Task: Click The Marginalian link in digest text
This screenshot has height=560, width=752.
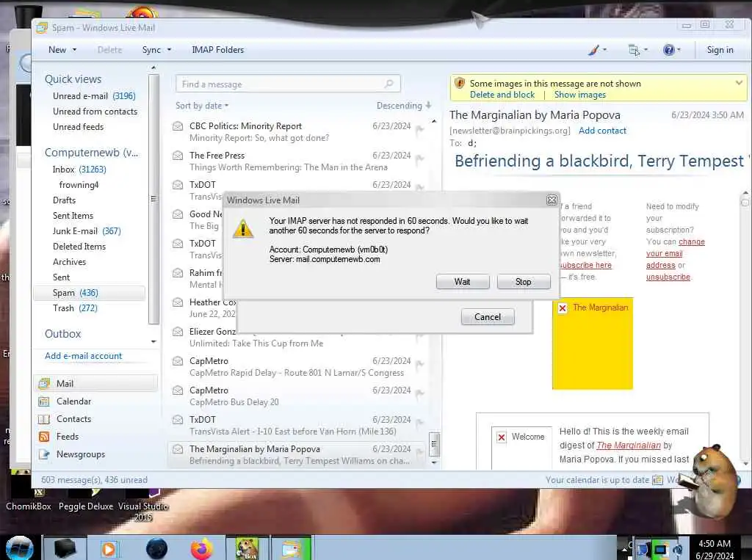Action: point(629,446)
